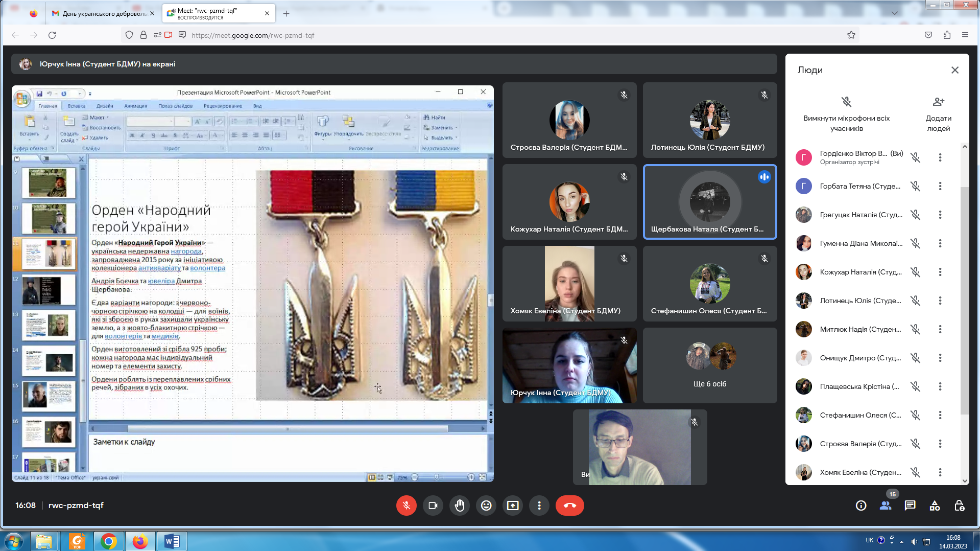Open the host controls lock icon
980x551 pixels.
959,506
